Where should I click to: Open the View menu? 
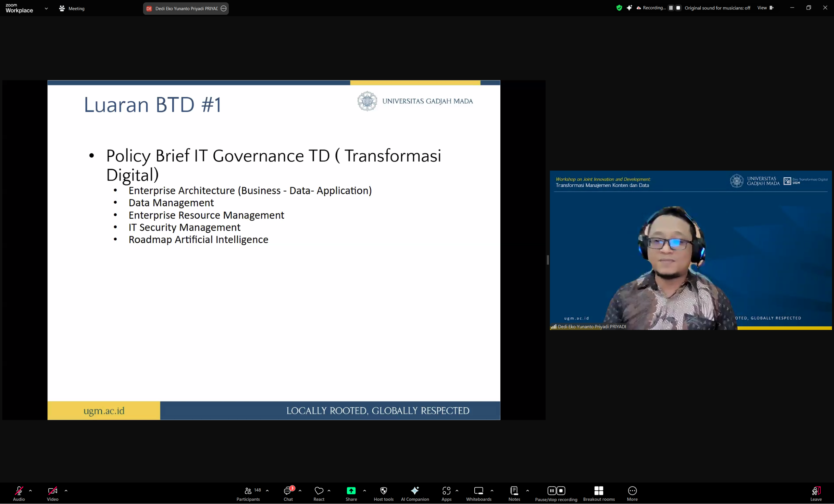(765, 8)
